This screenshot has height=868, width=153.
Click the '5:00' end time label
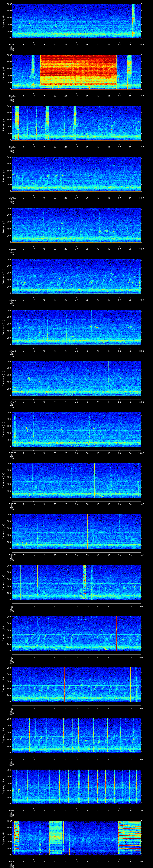[141, 198]
